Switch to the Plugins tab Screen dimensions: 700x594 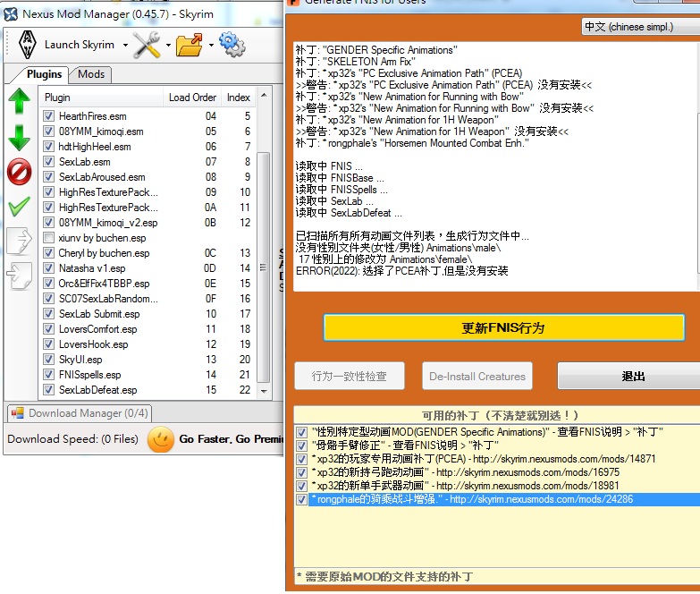click(44, 74)
